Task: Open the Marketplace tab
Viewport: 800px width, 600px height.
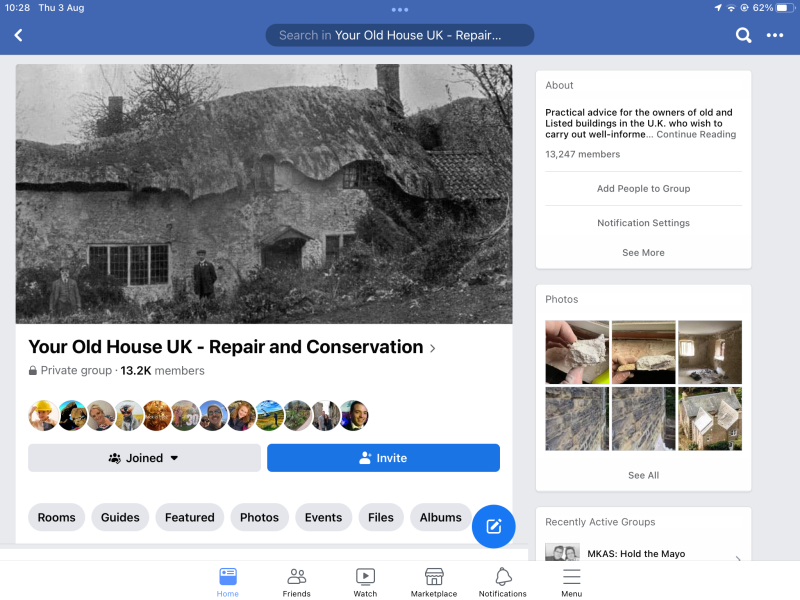Action: coord(434,583)
